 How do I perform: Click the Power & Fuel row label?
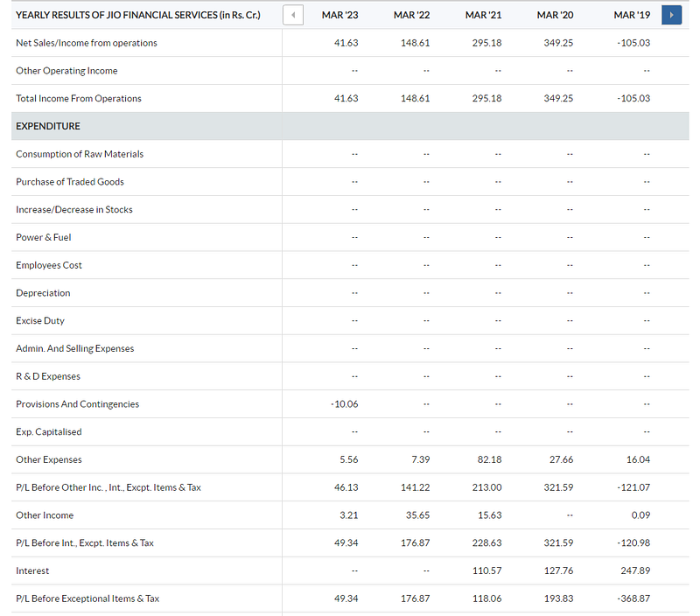click(43, 237)
